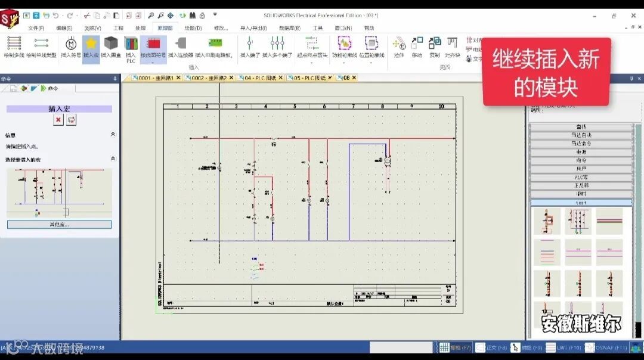Expand the Location Outline dropdown arrow
This screenshot has width=644, height=360.
371,62
